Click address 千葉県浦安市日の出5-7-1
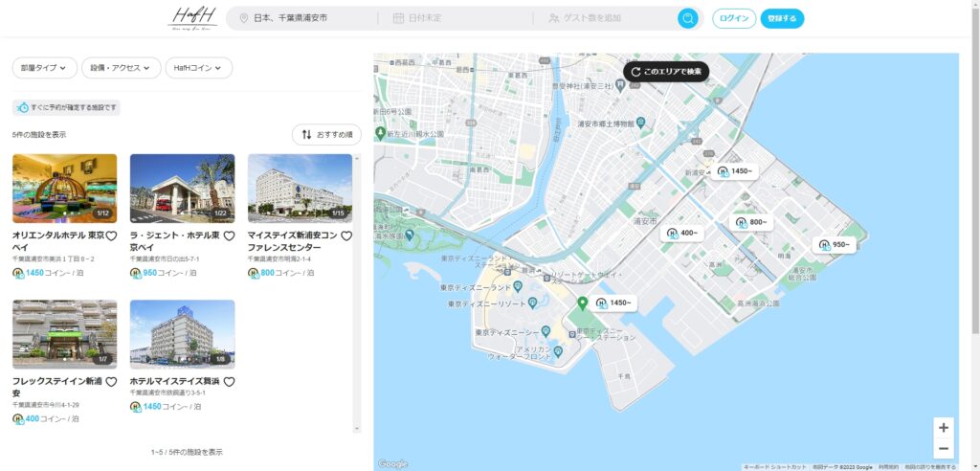Screen dimensions: 980x471 tap(165, 259)
